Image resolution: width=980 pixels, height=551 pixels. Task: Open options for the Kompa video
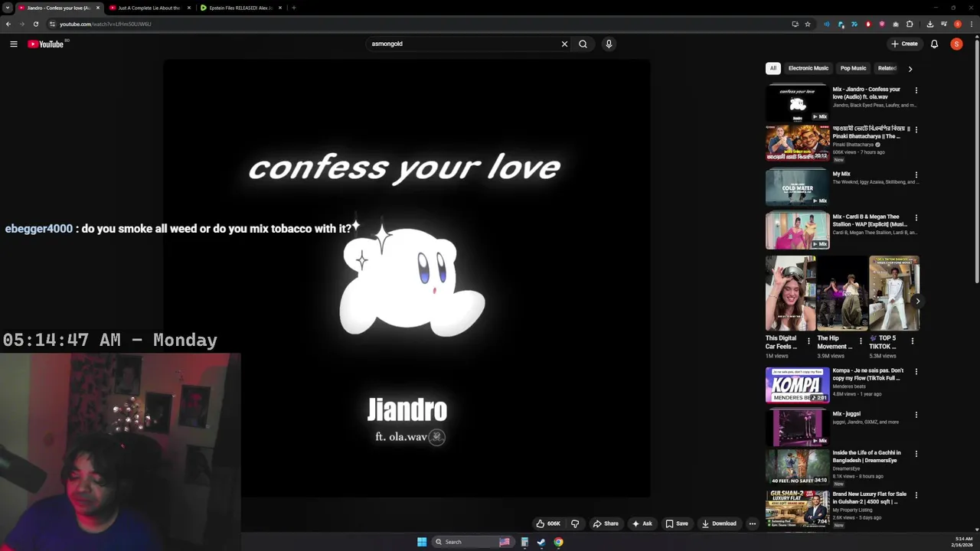(916, 371)
